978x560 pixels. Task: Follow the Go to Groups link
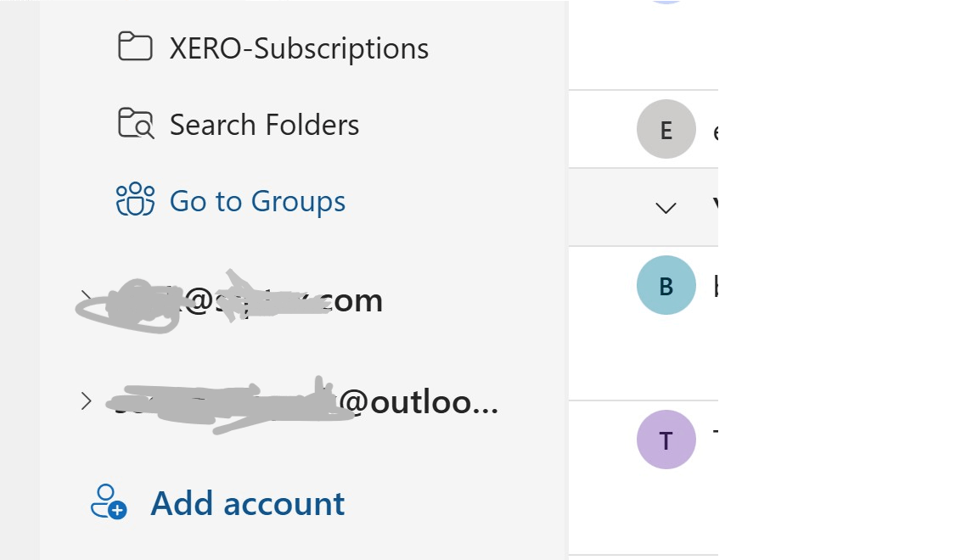coord(257,200)
